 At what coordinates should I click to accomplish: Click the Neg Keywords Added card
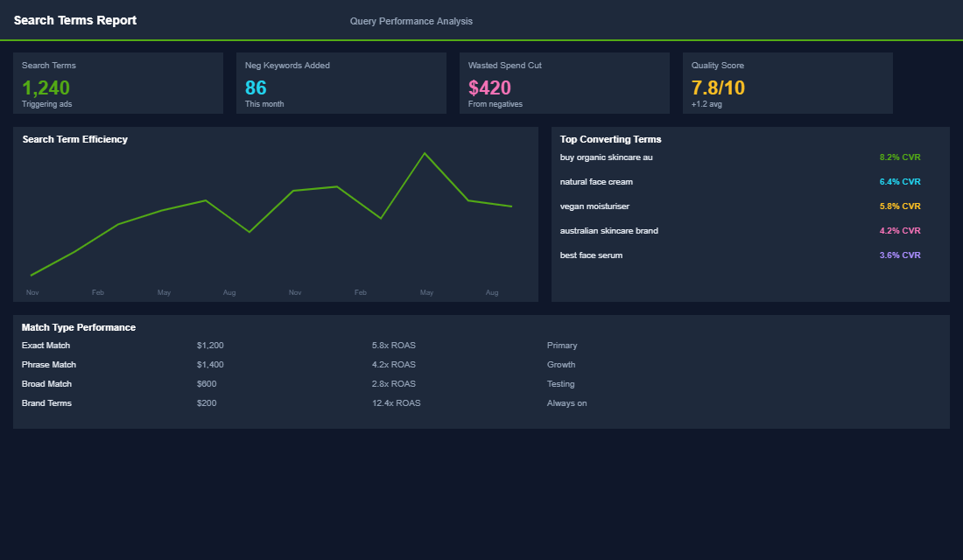point(341,83)
